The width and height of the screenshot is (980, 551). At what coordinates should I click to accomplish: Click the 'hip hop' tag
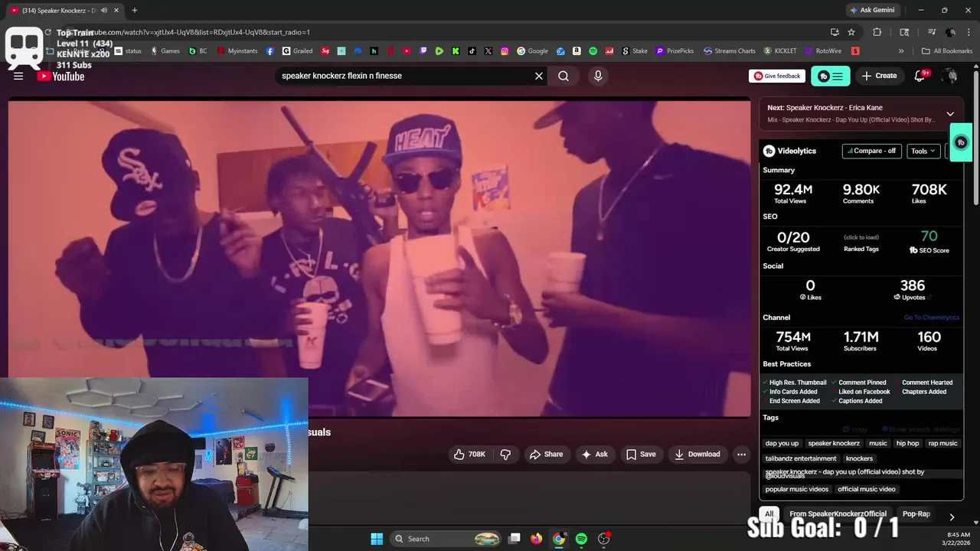(907, 443)
